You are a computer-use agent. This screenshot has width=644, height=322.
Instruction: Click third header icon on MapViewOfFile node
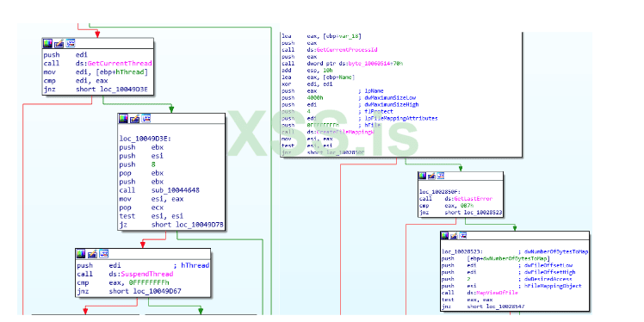(462, 236)
